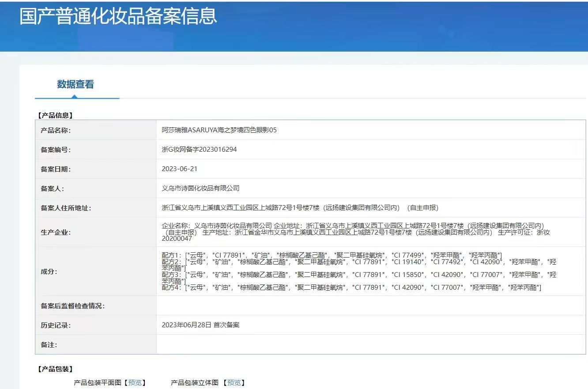
Task: Click the 历史记录 row label
Action: pos(56,325)
